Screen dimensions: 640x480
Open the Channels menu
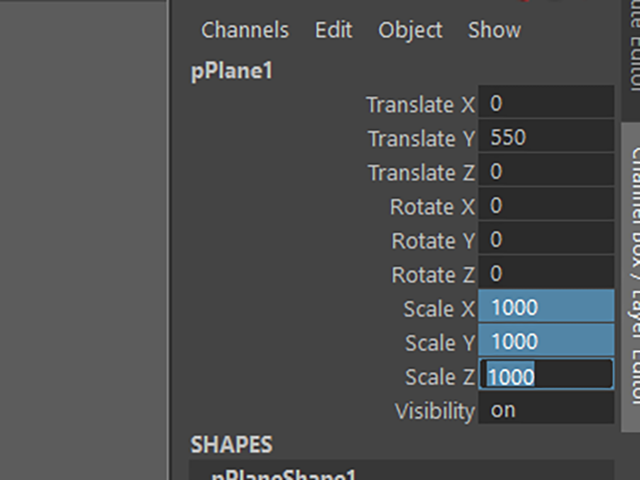(x=245, y=30)
